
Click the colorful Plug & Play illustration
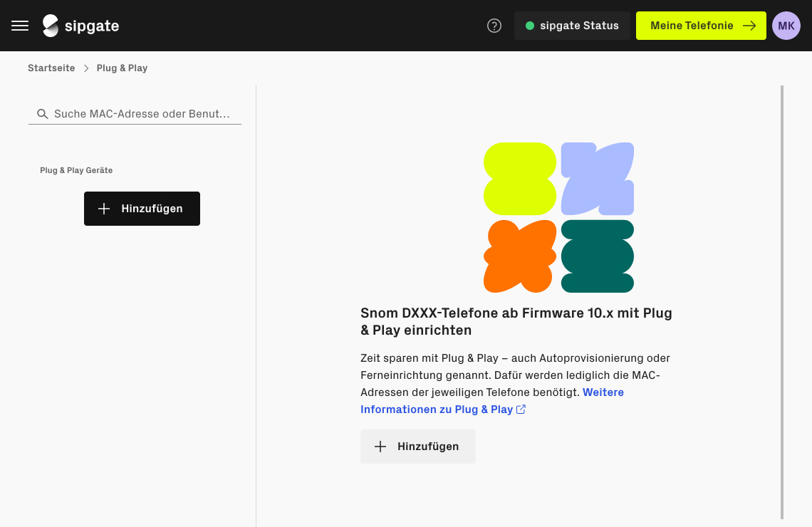pyautogui.click(x=558, y=217)
